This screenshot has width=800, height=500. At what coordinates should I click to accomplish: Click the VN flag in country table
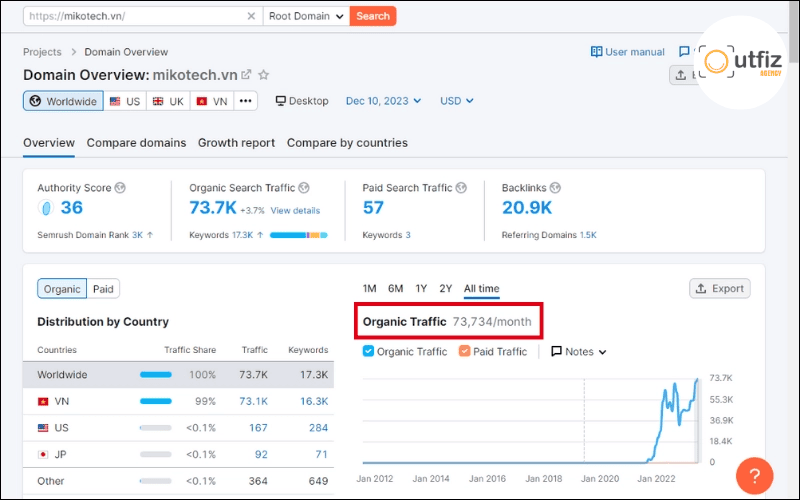pos(43,402)
